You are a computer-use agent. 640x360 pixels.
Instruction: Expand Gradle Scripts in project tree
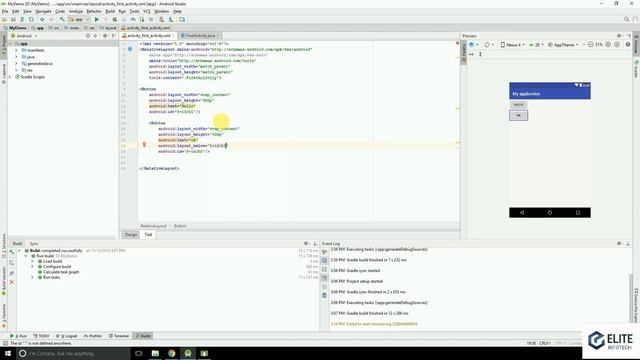(x=11, y=77)
